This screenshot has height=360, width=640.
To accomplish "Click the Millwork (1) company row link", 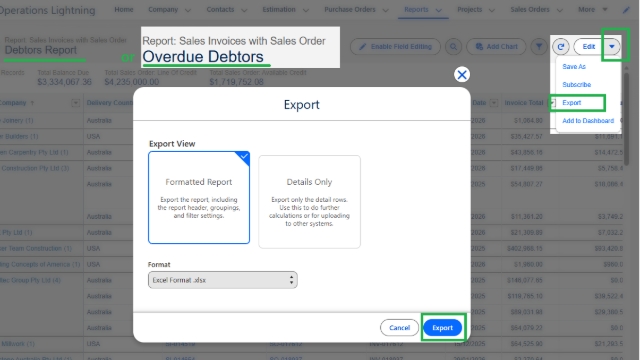I will pos(18,344).
